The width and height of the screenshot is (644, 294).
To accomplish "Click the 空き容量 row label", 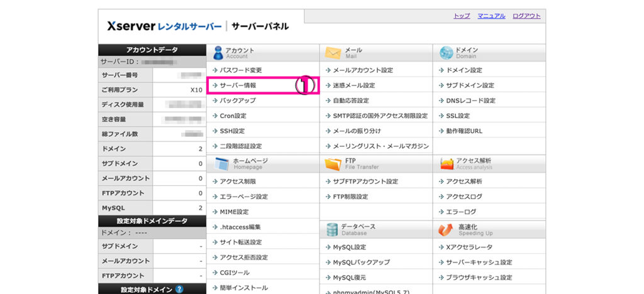I will 113,119.
